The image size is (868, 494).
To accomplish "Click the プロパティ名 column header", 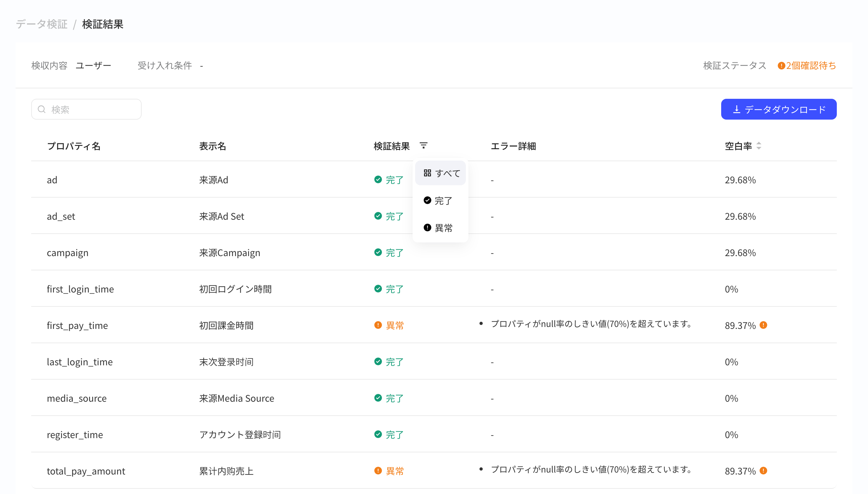I will pyautogui.click(x=73, y=146).
